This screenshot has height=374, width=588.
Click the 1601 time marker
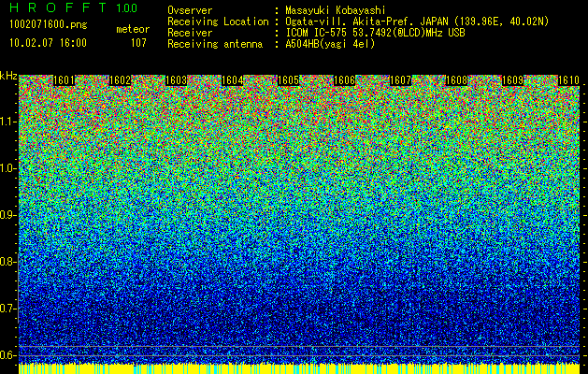[65, 80]
